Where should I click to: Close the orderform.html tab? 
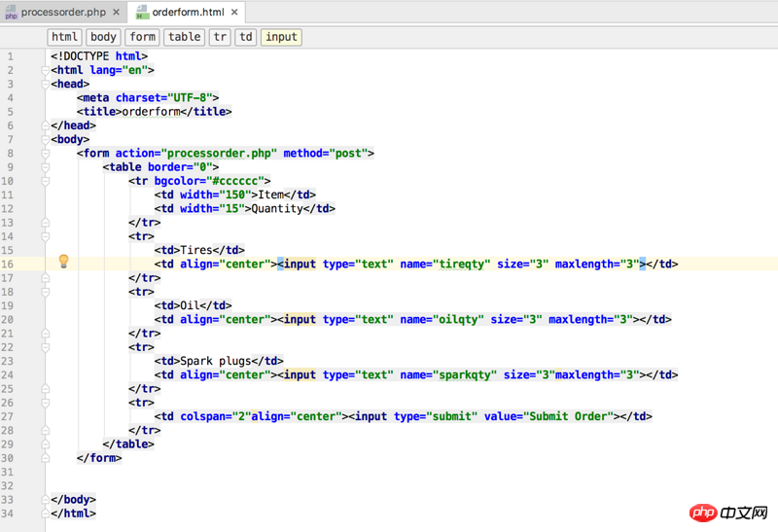pos(234,12)
